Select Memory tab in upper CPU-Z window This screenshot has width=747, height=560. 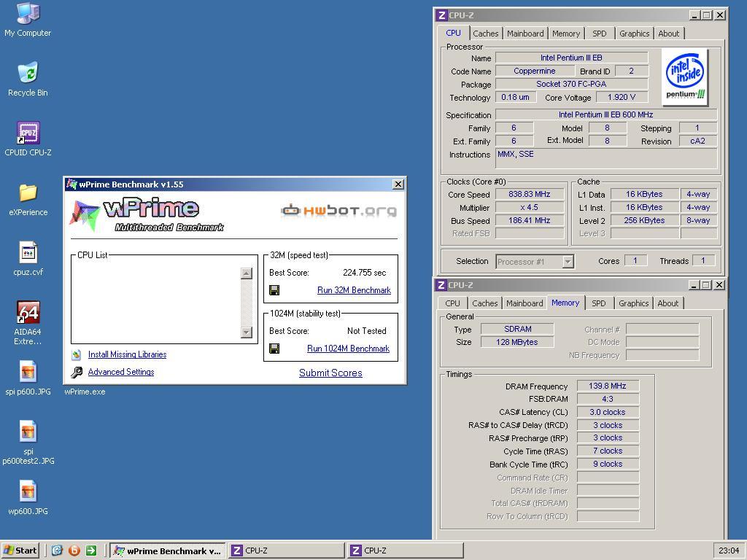coord(566,34)
